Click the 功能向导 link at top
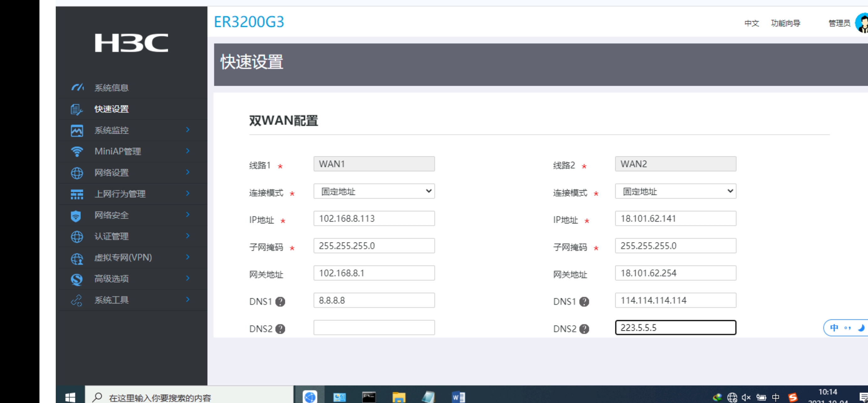The height and width of the screenshot is (403, 868). tap(785, 23)
